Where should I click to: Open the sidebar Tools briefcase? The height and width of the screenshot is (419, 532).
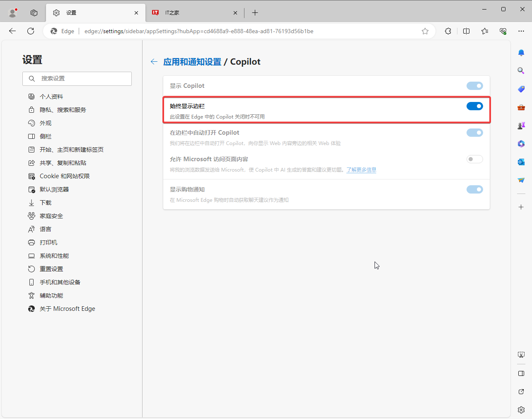click(x=521, y=107)
